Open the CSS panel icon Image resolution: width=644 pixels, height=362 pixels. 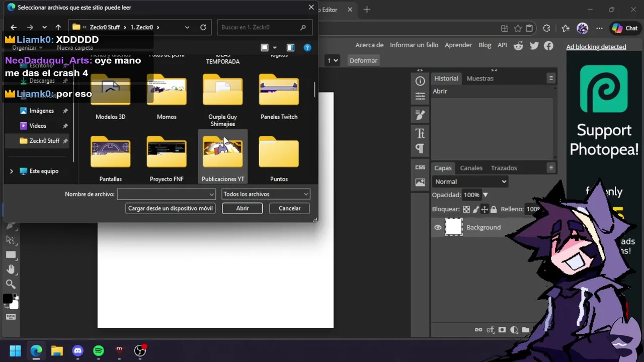tap(420, 167)
